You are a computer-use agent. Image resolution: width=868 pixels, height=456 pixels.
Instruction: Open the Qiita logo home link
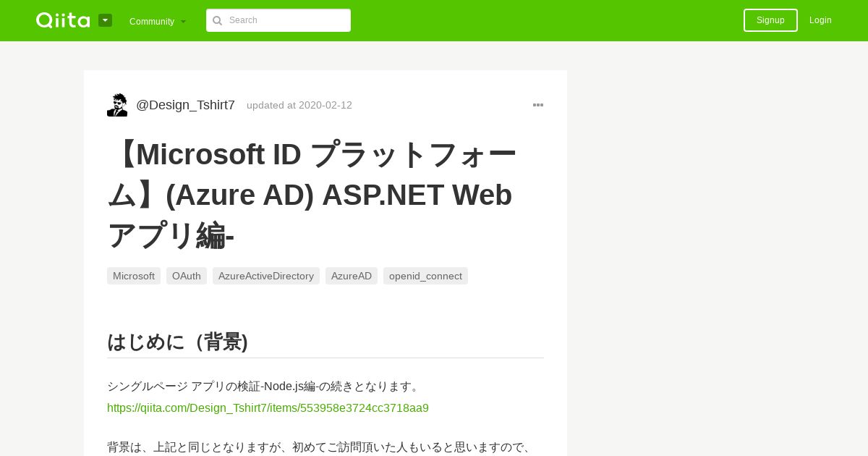coord(63,20)
